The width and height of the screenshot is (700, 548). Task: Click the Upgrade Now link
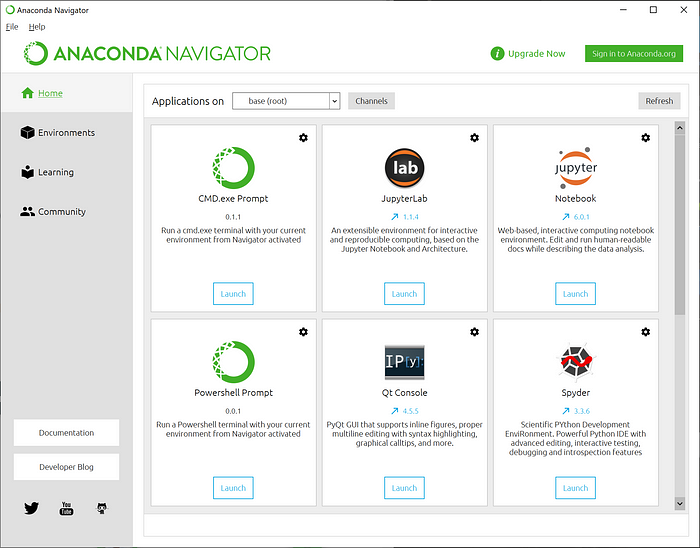pos(537,54)
